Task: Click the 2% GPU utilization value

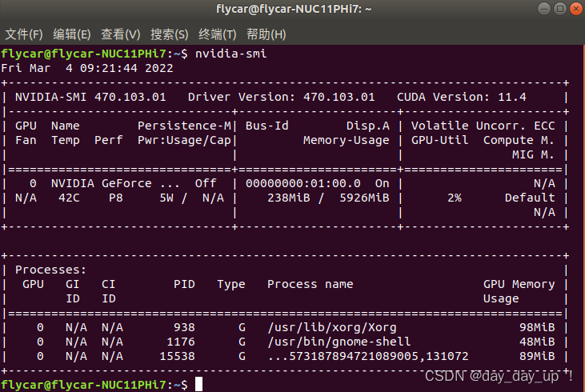Action: point(455,198)
